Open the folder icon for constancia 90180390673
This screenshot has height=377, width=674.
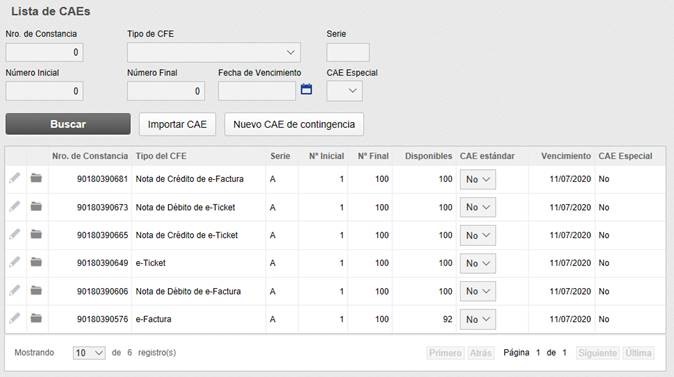click(x=36, y=207)
